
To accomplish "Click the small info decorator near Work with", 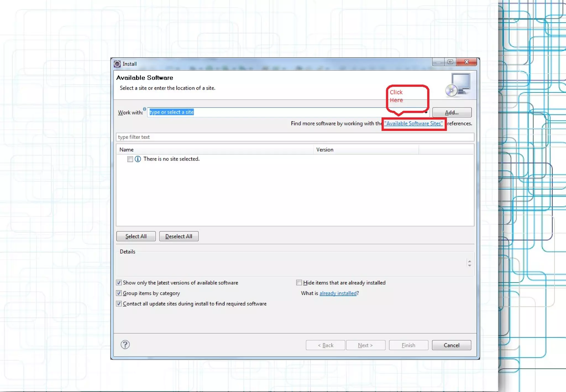I will click(145, 109).
